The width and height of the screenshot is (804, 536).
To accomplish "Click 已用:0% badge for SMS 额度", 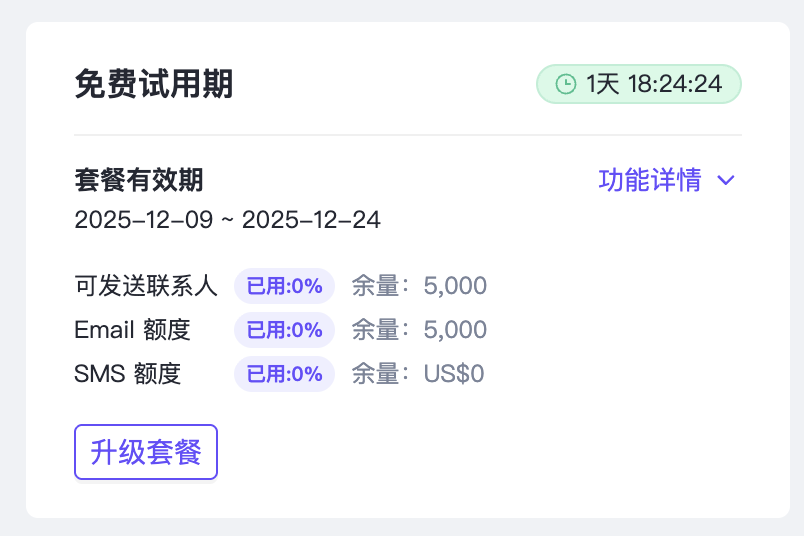I will click(284, 374).
